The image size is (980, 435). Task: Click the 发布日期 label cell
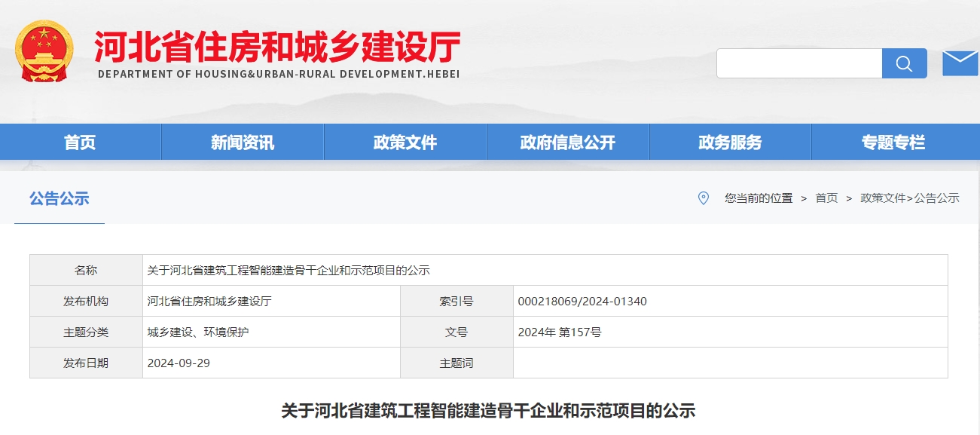coord(87,363)
